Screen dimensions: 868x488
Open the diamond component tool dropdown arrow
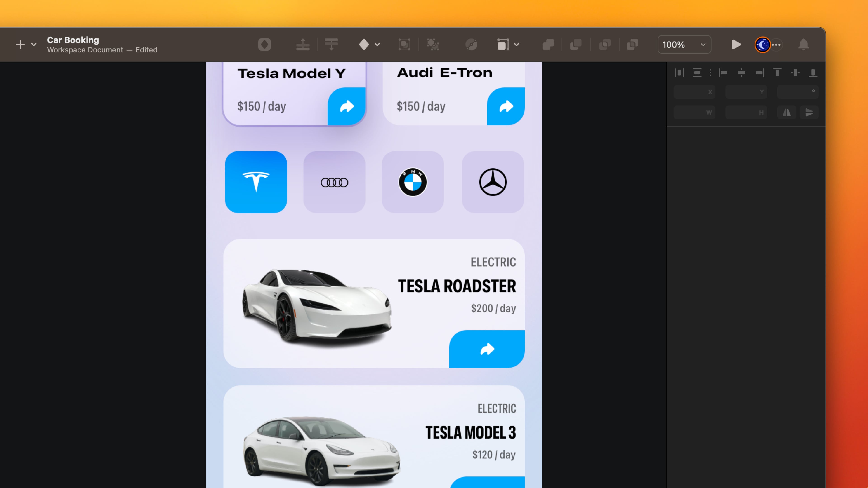(377, 45)
